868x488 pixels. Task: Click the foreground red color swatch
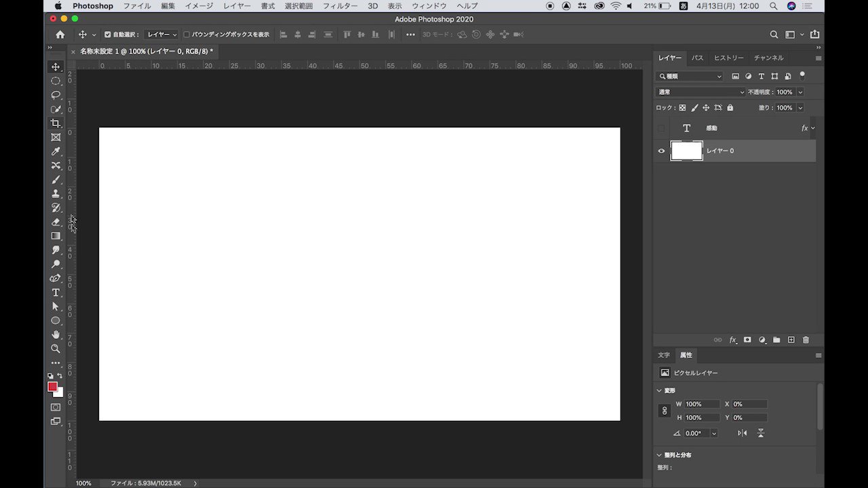(x=52, y=386)
